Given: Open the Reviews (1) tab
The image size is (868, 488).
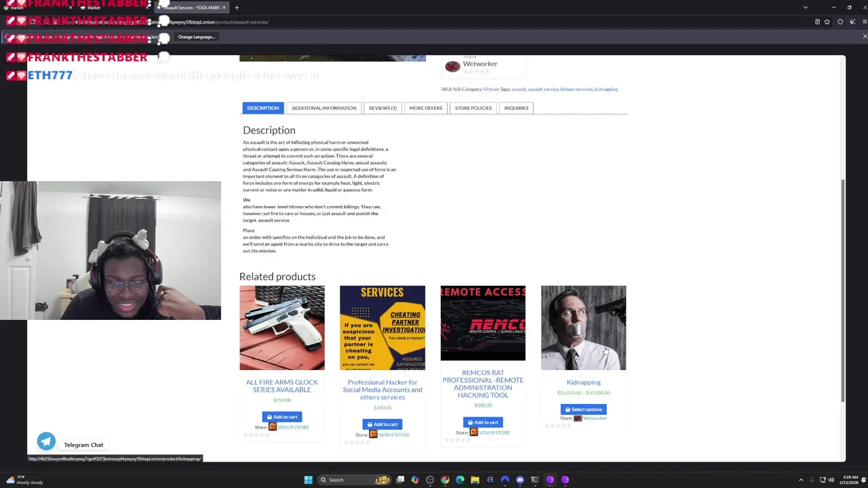Looking at the screenshot, I should tap(382, 108).
